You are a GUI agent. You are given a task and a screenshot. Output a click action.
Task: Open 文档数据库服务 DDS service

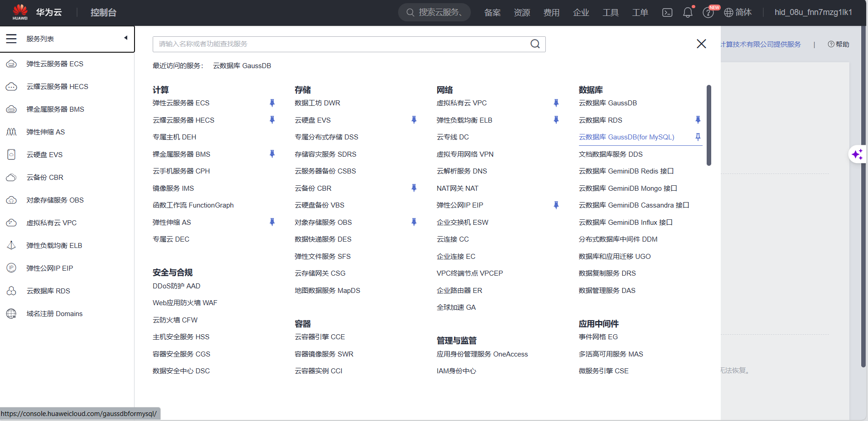pyautogui.click(x=610, y=154)
